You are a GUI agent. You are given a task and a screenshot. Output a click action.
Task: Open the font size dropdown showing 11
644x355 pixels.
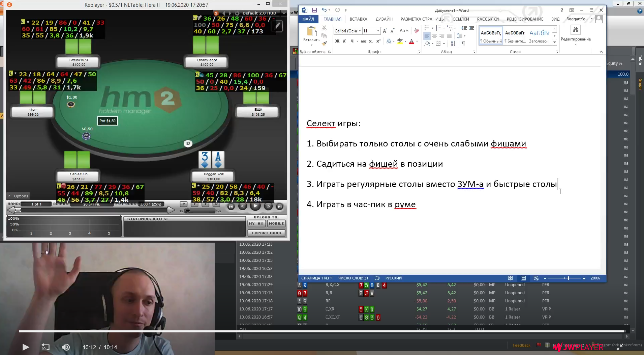[378, 31]
